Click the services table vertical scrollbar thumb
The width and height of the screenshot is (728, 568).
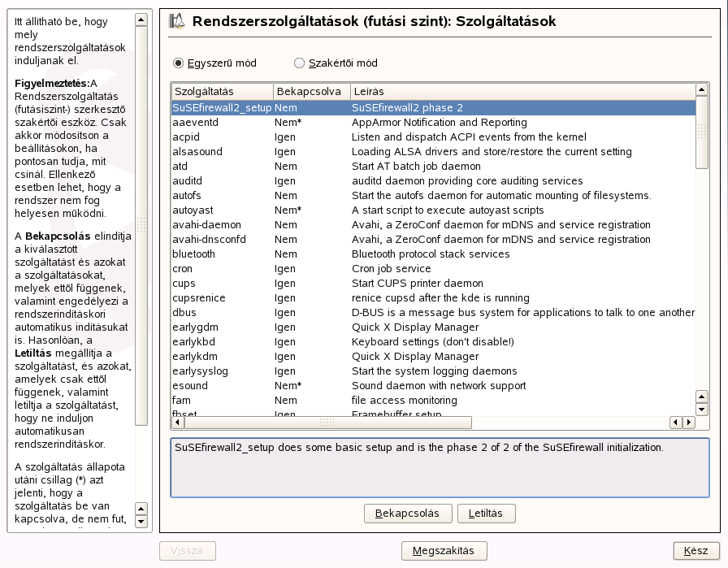701,132
